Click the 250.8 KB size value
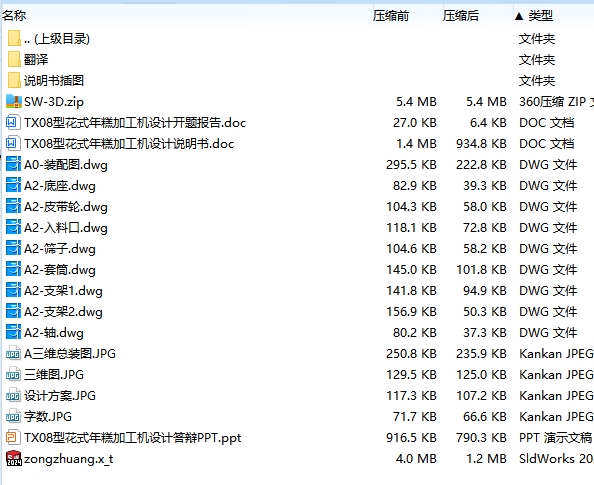Viewport: 594px width, 485px height. (411, 354)
